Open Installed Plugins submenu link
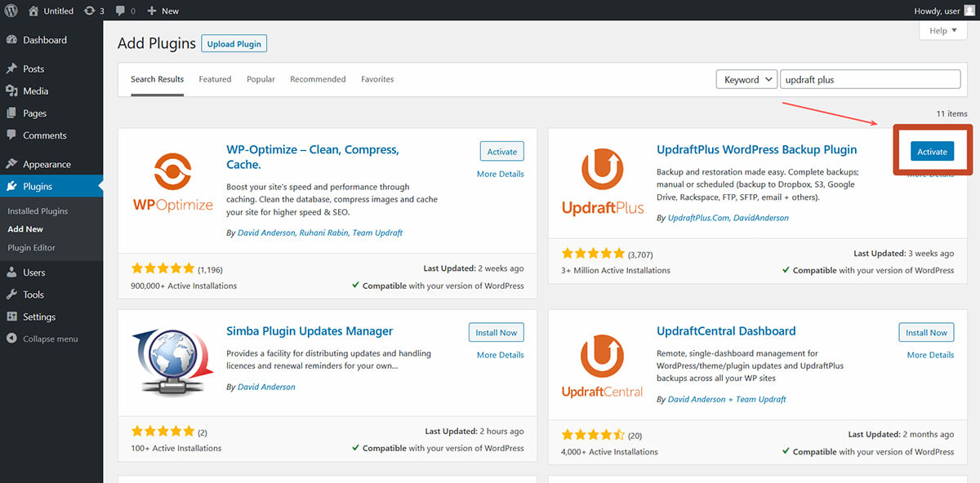The image size is (980, 483). coord(38,211)
